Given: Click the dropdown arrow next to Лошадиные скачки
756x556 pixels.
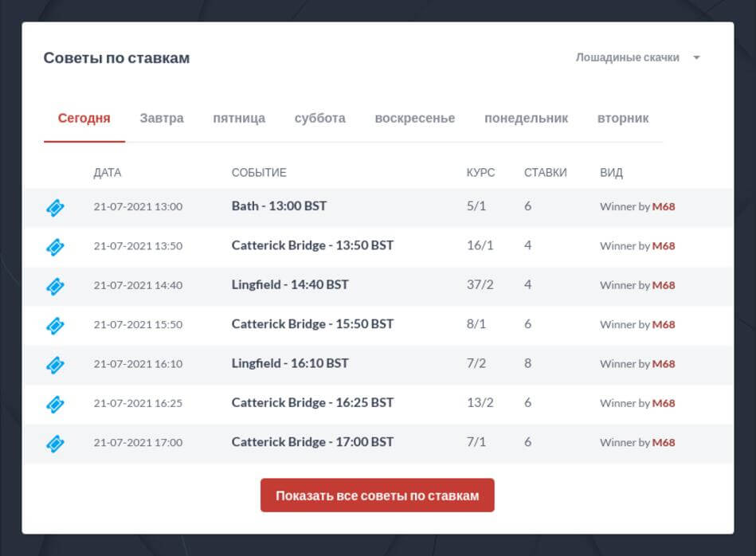Looking at the screenshot, I should point(696,57).
